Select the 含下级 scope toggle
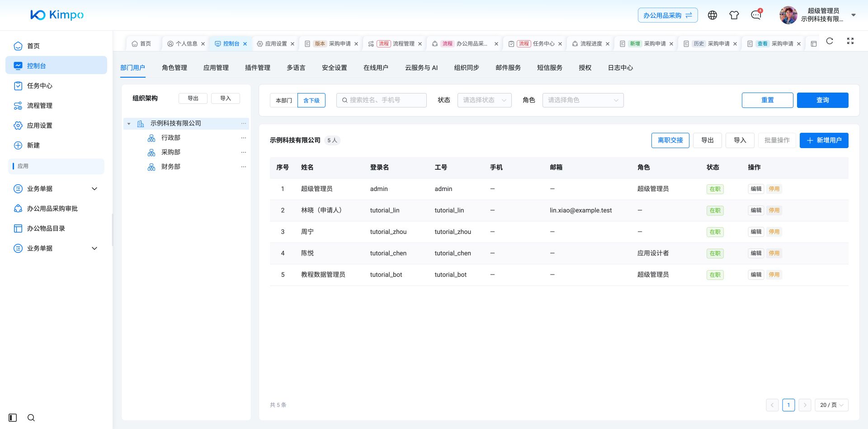 [x=311, y=100]
